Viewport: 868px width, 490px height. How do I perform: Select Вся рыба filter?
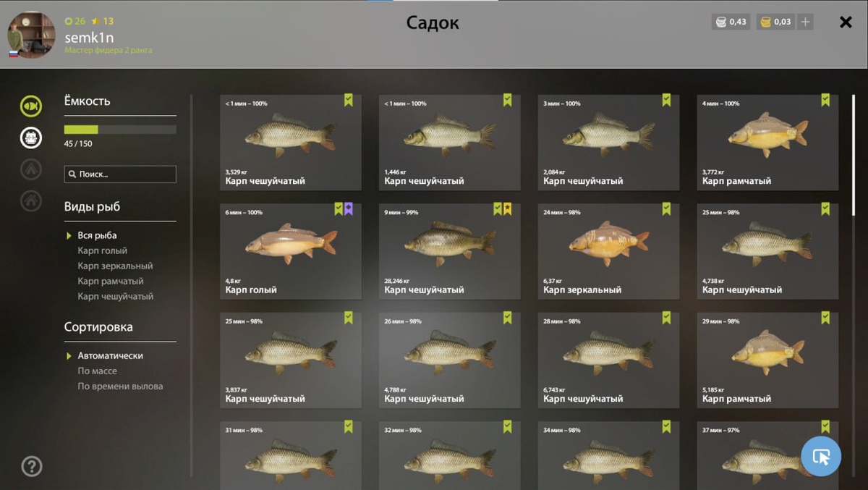97,235
